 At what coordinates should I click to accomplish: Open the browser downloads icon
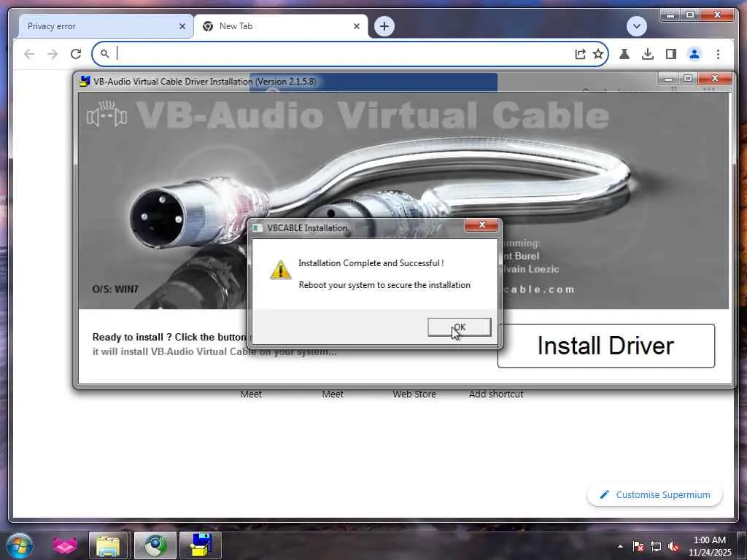(648, 54)
